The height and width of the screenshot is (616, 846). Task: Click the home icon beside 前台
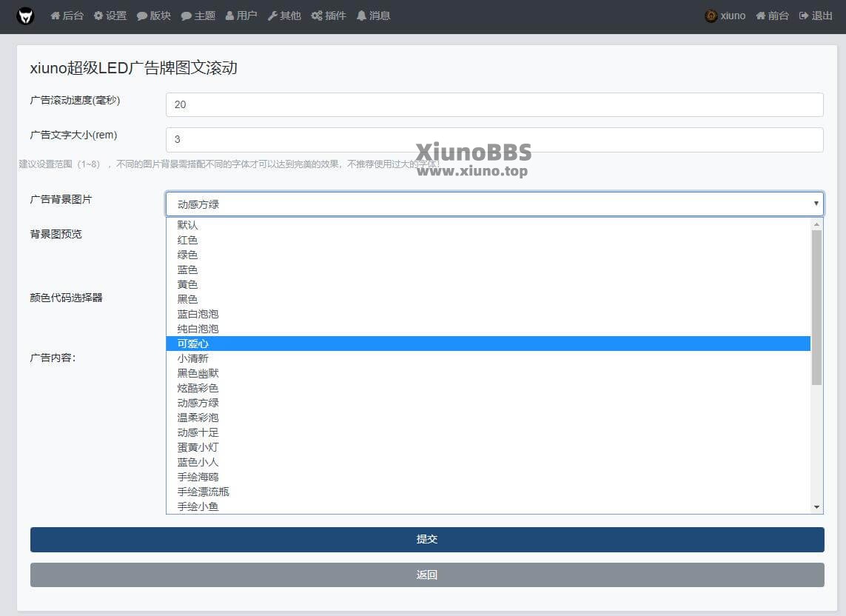[x=761, y=16]
